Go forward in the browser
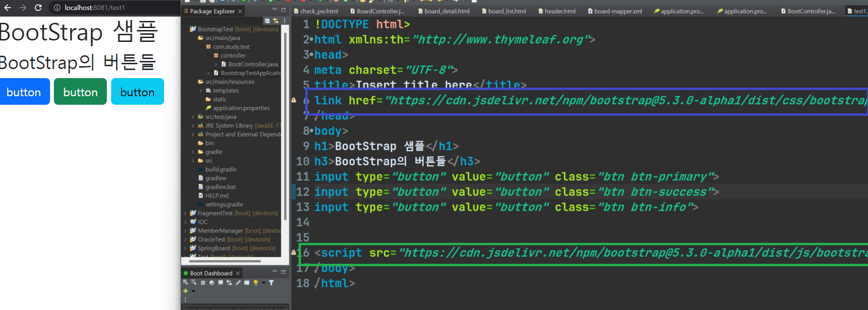Image resolution: width=868 pixels, height=310 pixels. (23, 8)
